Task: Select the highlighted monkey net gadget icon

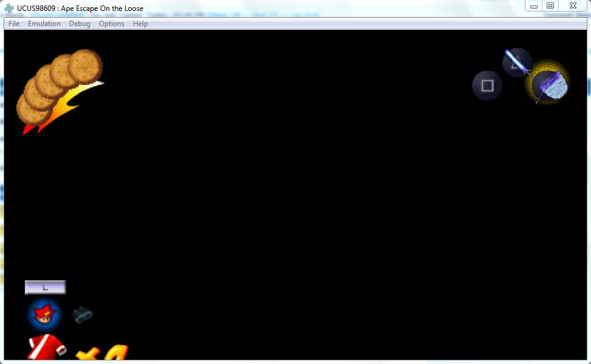Action: [x=548, y=83]
